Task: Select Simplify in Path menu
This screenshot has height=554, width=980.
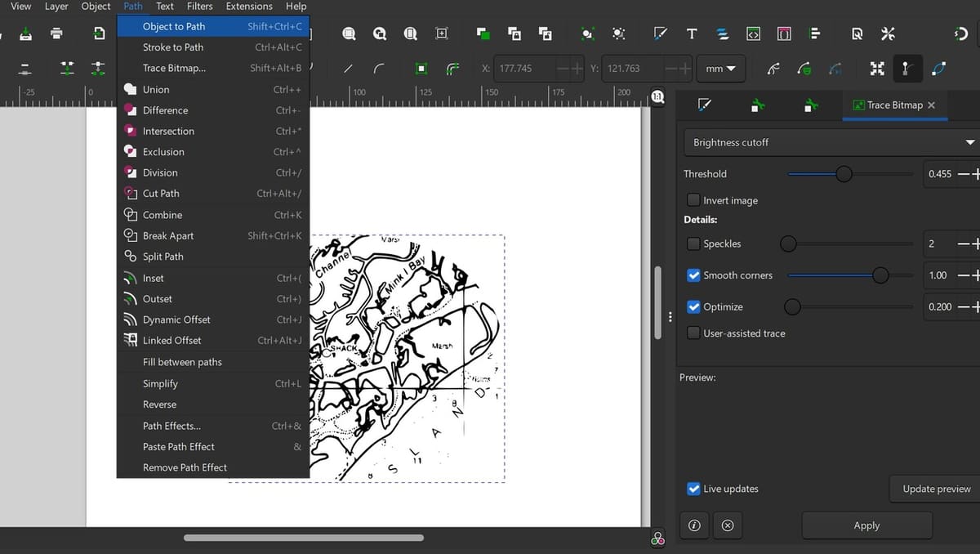Action: pyautogui.click(x=213, y=383)
